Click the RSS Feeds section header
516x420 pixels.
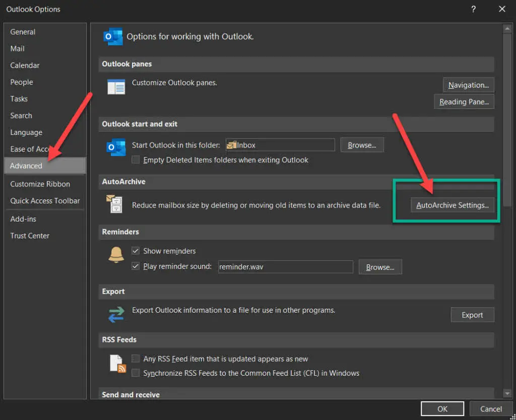coord(296,340)
